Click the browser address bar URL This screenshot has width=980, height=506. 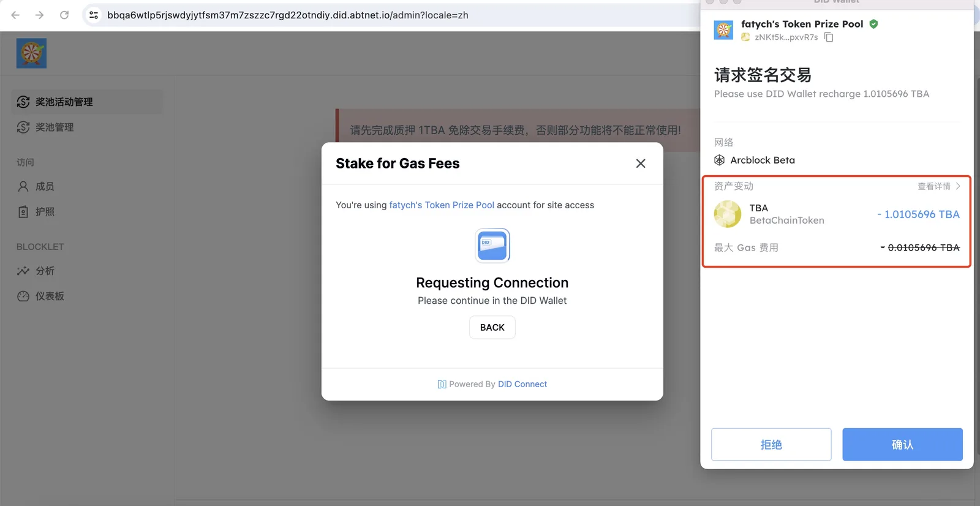tap(288, 15)
